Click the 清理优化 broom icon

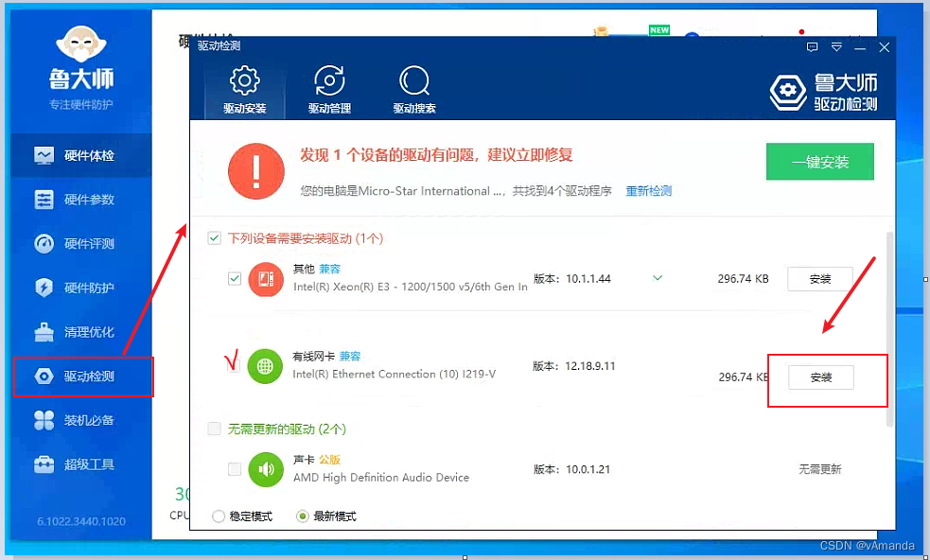[x=44, y=332]
